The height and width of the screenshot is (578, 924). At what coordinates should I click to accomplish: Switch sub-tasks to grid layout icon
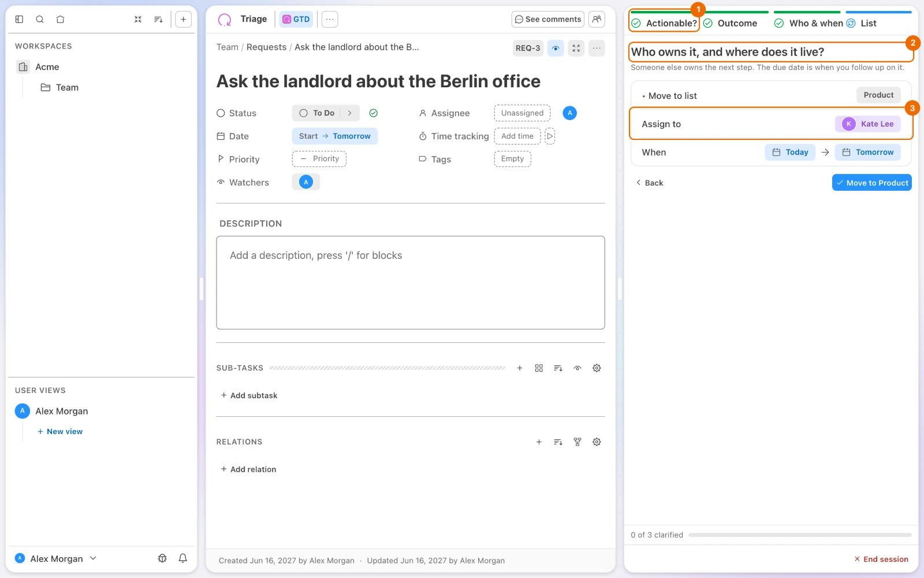[539, 368]
